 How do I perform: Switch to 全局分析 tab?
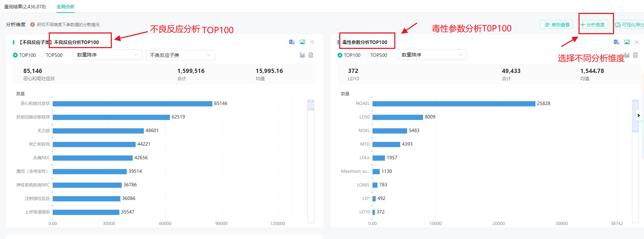[x=65, y=7]
